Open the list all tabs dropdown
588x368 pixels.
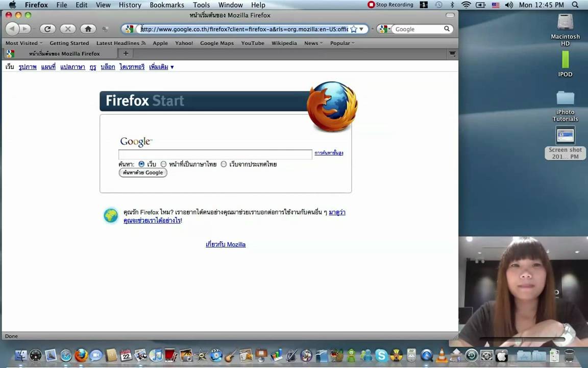452,54
